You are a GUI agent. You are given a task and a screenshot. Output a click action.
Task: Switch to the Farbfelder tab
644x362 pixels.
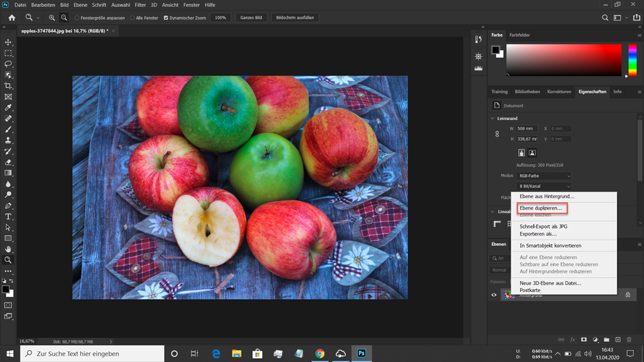[x=519, y=35]
